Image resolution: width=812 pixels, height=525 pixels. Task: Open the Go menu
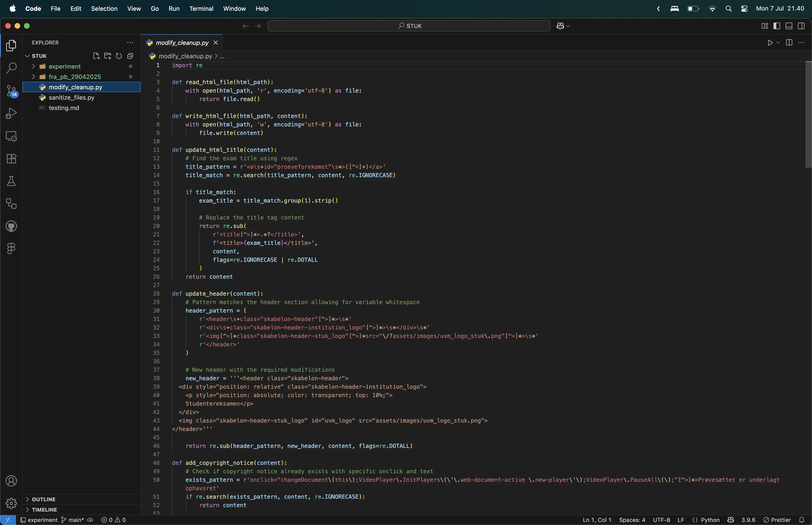pos(155,8)
